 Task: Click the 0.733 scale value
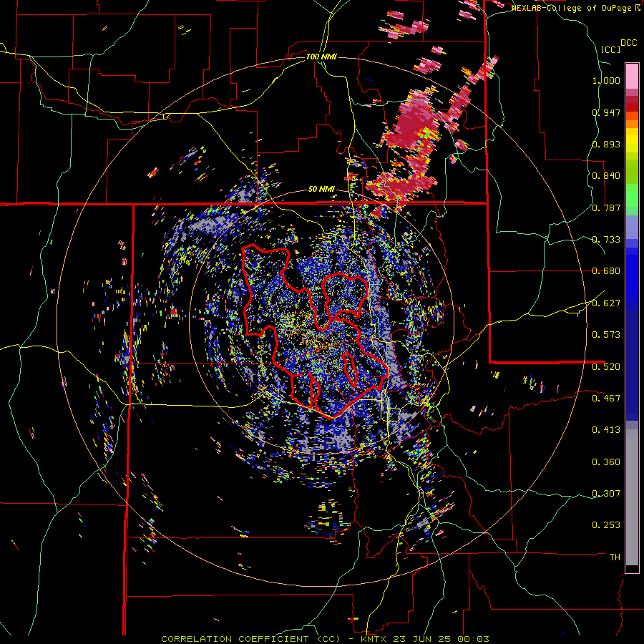coord(606,240)
